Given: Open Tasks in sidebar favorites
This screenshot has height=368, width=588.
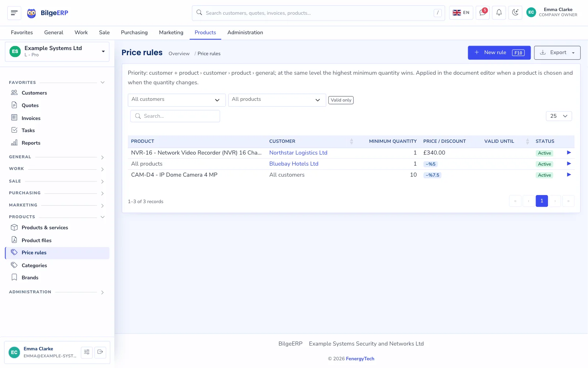Looking at the screenshot, I should click(x=57, y=130).
